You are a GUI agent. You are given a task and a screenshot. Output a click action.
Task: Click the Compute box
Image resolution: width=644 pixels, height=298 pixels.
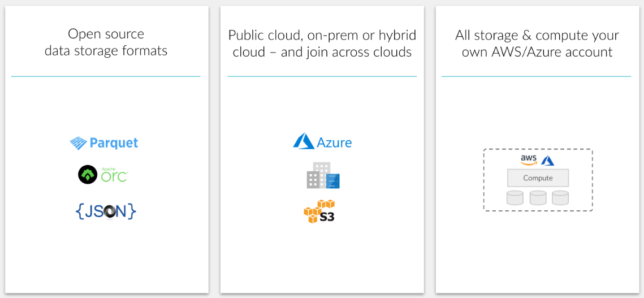click(x=538, y=178)
